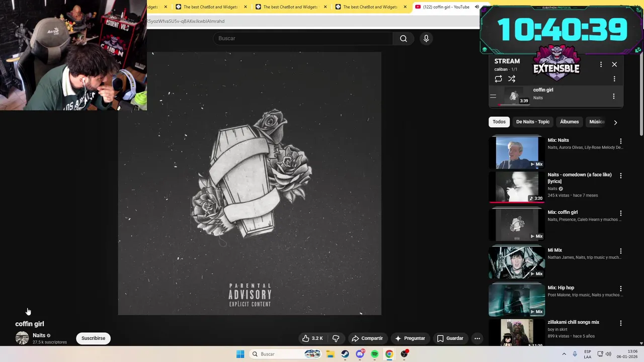
Task: Open volume control in system tray
Action: 608,354
